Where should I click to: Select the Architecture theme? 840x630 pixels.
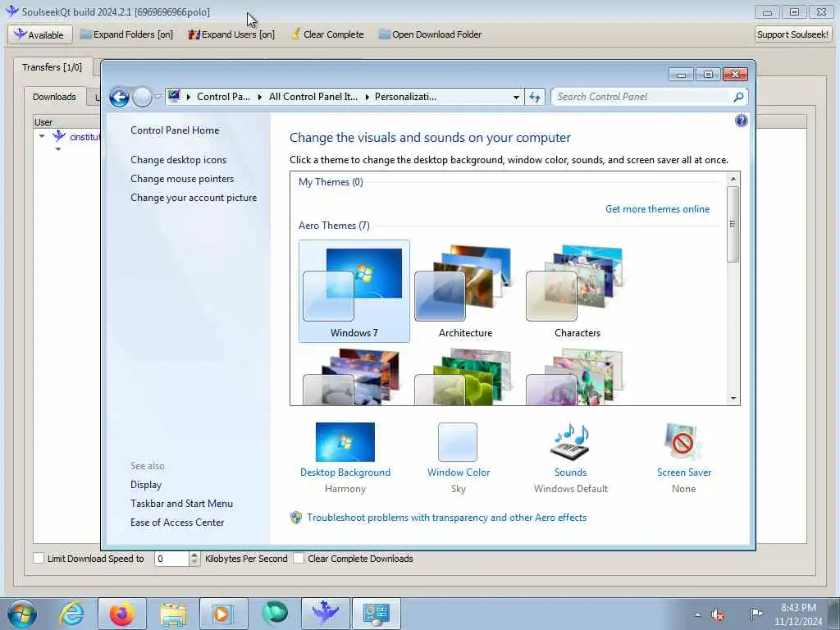coord(466,291)
